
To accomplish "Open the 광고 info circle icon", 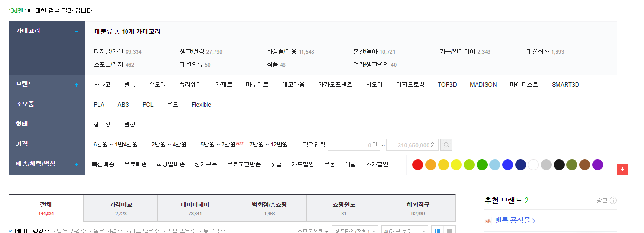I will 614,200.
